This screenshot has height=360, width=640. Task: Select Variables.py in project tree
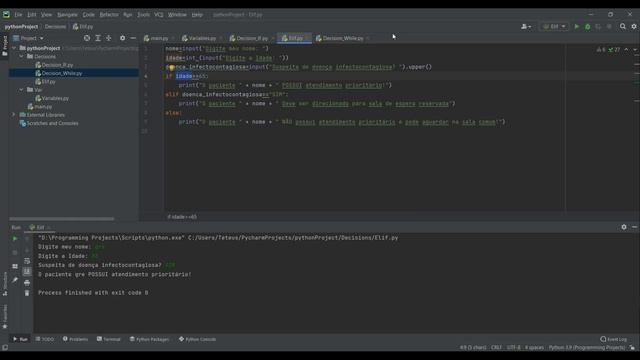pos(55,98)
